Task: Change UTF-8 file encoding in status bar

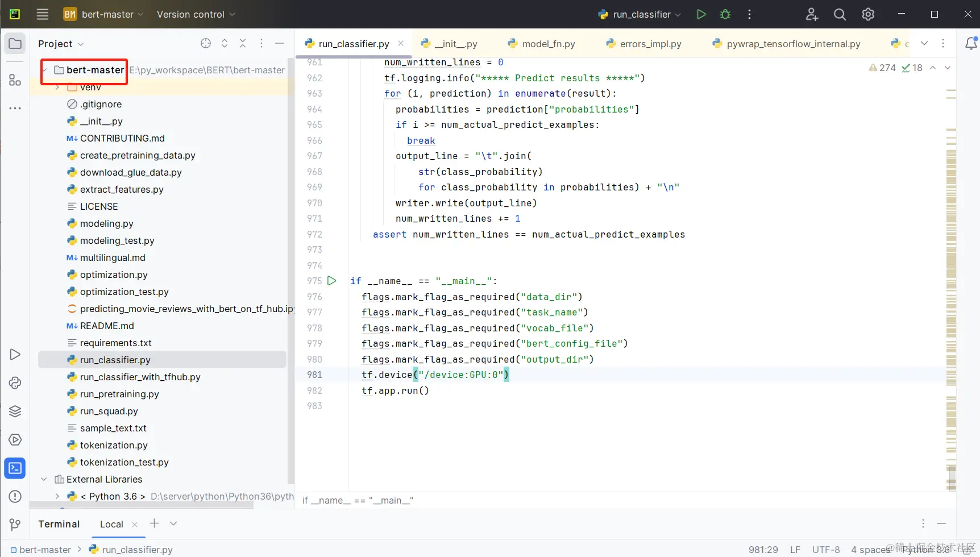Action: pos(826,550)
